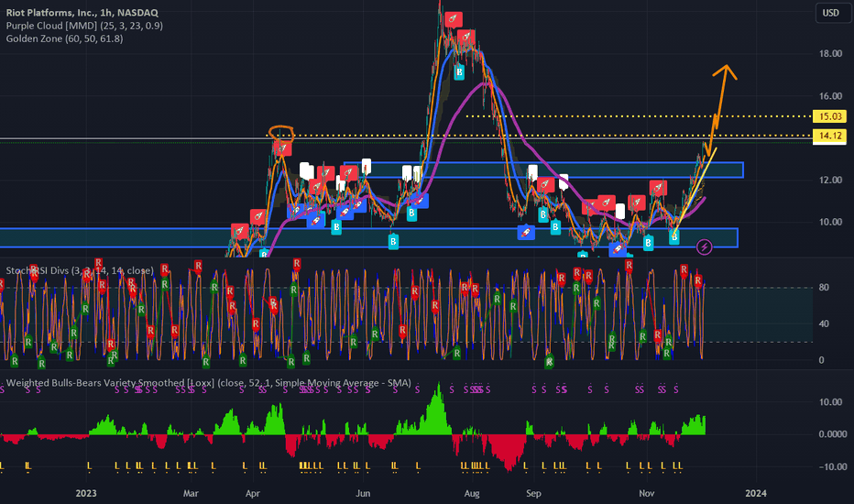Viewport: 854px width, 504px height.
Task: Click the 16.00 price axis value
Action: (830, 96)
